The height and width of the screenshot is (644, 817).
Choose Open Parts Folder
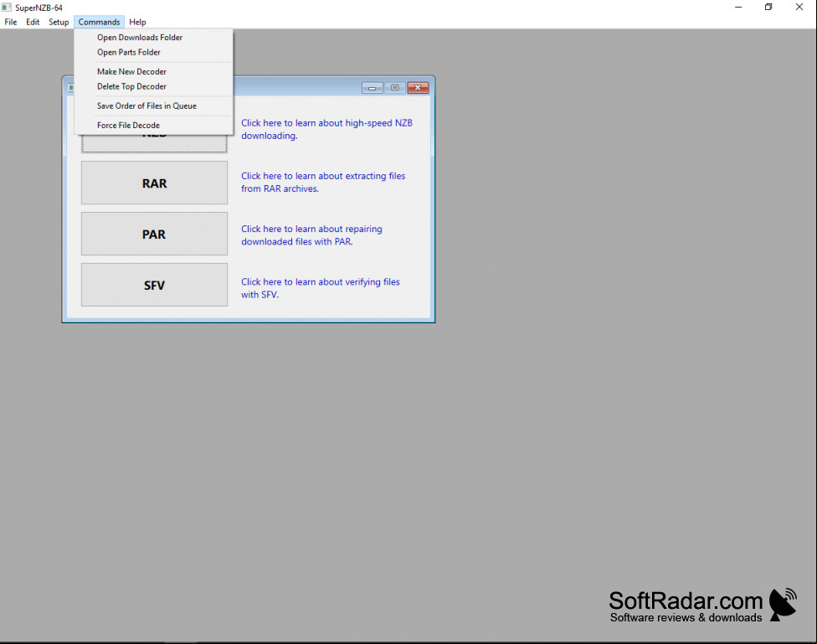click(154, 52)
